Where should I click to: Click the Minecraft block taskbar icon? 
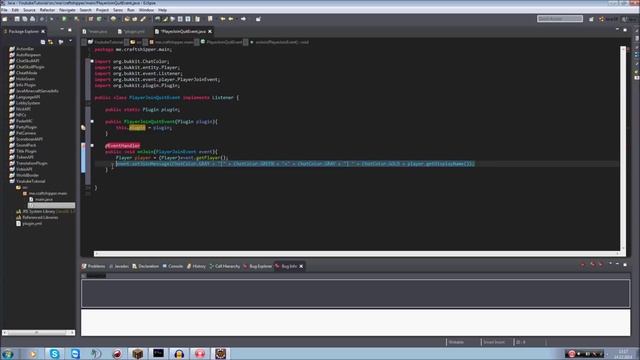tap(138, 353)
